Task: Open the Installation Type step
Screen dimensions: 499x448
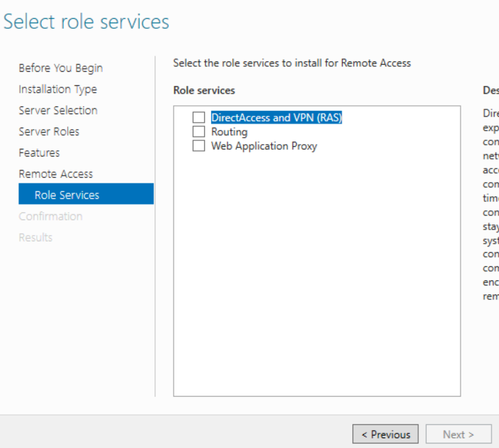Action: click(58, 89)
